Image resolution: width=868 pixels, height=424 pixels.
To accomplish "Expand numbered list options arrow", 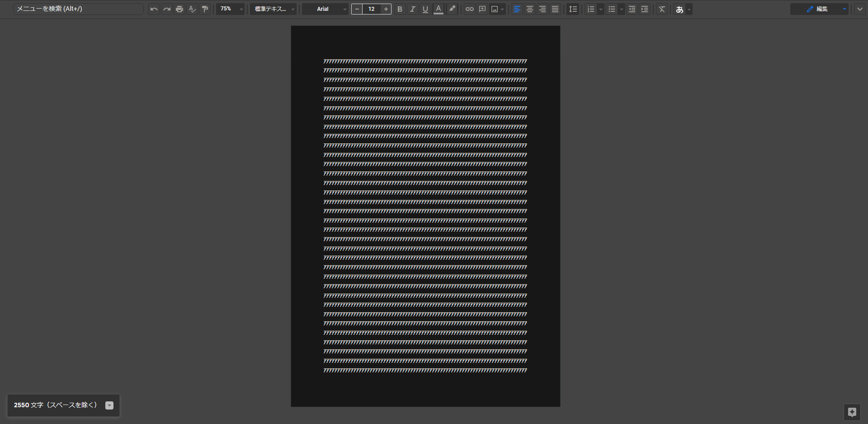I will click(601, 9).
